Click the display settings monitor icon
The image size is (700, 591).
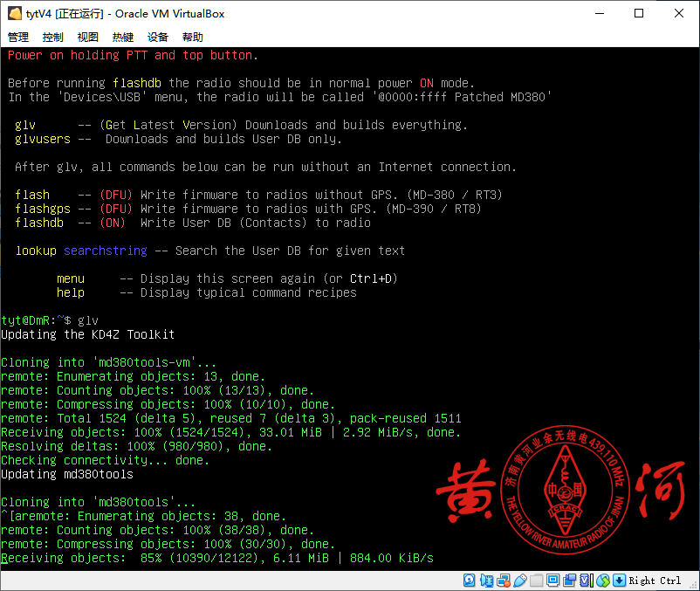tap(552, 581)
